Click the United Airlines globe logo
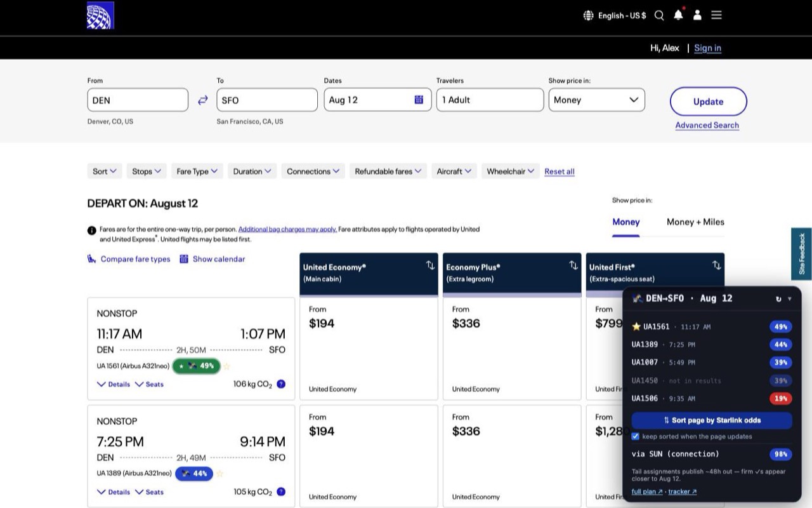 [x=100, y=15]
